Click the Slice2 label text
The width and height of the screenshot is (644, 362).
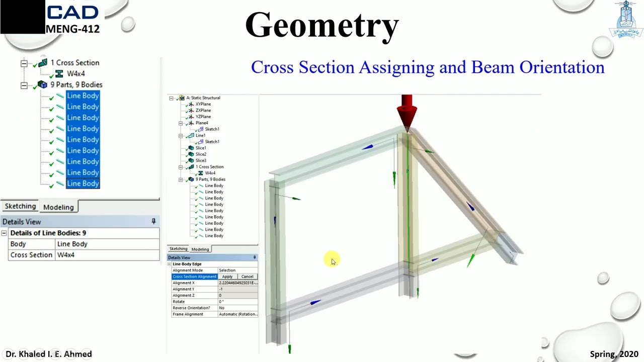(x=201, y=154)
